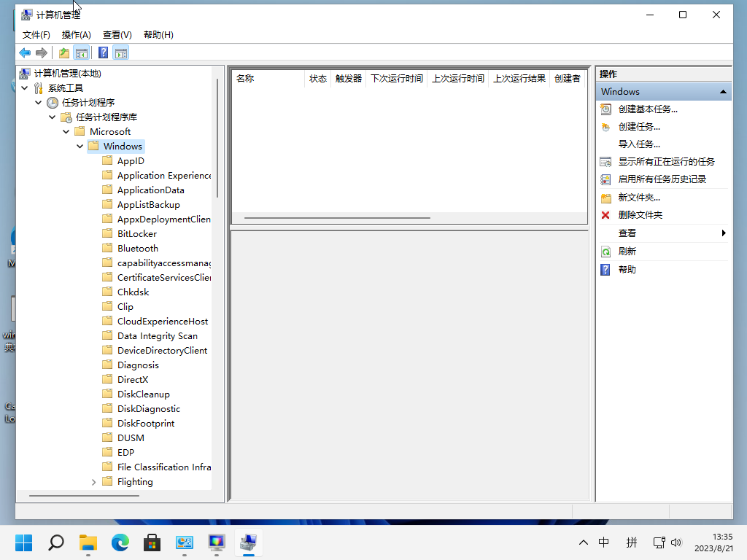Select the AppID folder
Viewport: 747px width, 560px height.
pos(131,161)
